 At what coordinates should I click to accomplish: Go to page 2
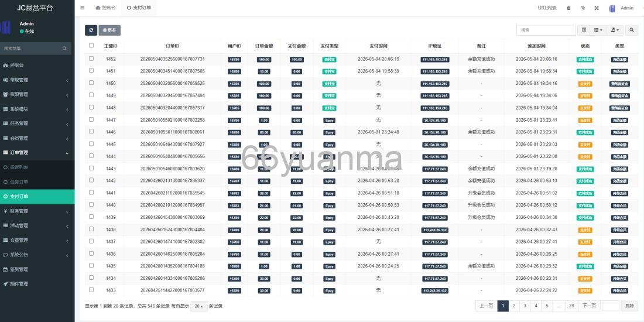click(x=513, y=306)
